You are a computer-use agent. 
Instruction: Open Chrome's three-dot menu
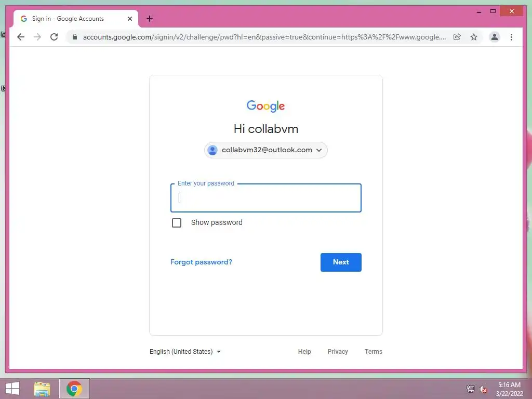(x=511, y=37)
